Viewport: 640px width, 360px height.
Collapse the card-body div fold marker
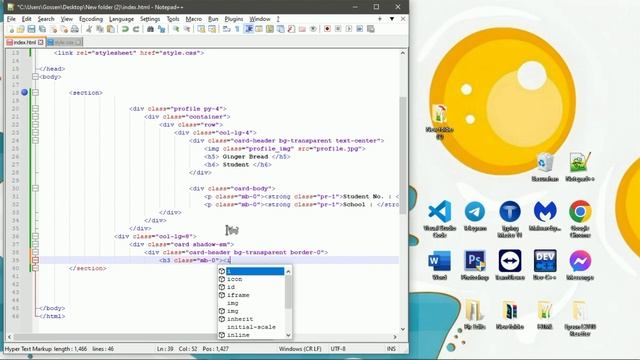36,189
